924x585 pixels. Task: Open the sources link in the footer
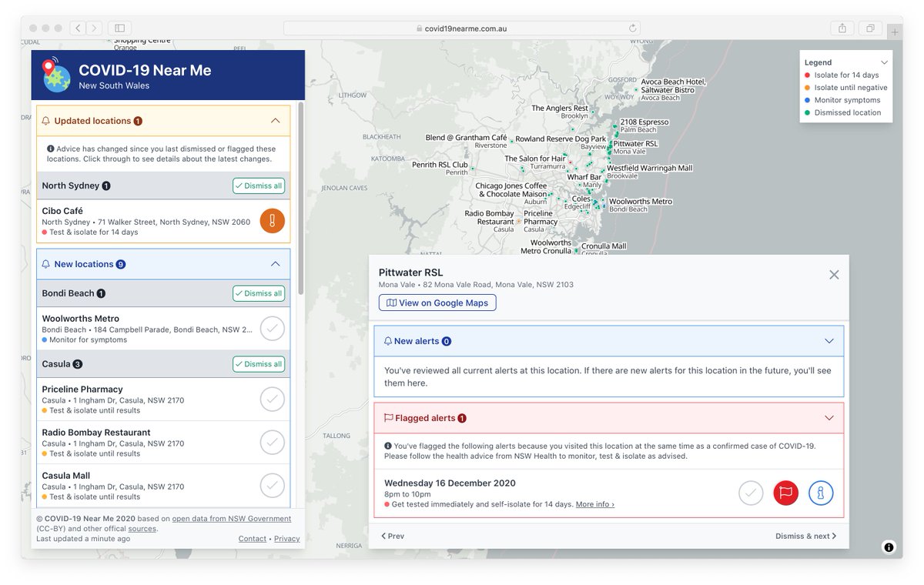coord(142,529)
